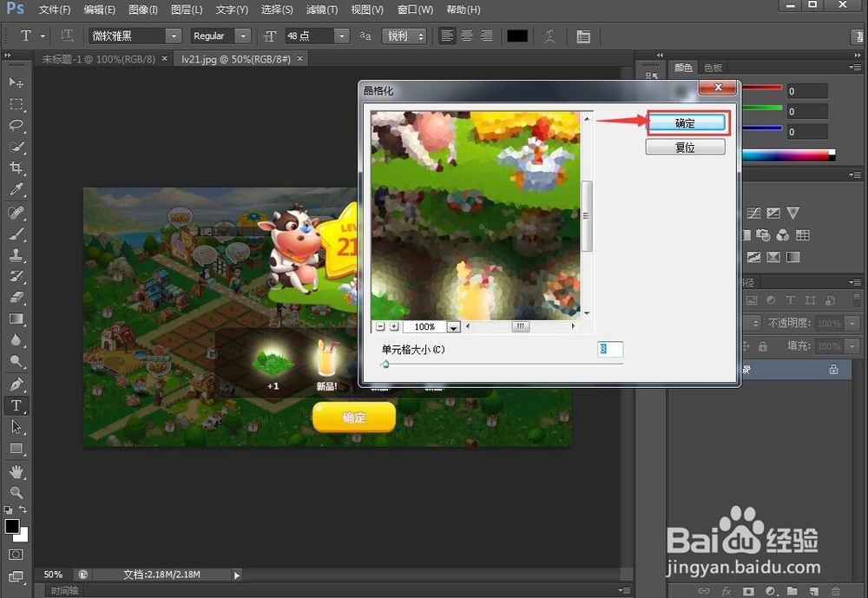Image resolution: width=868 pixels, height=598 pixels.
Task: Select the Lasso tool
Action: pyautogui.click(x=16, y=125)
